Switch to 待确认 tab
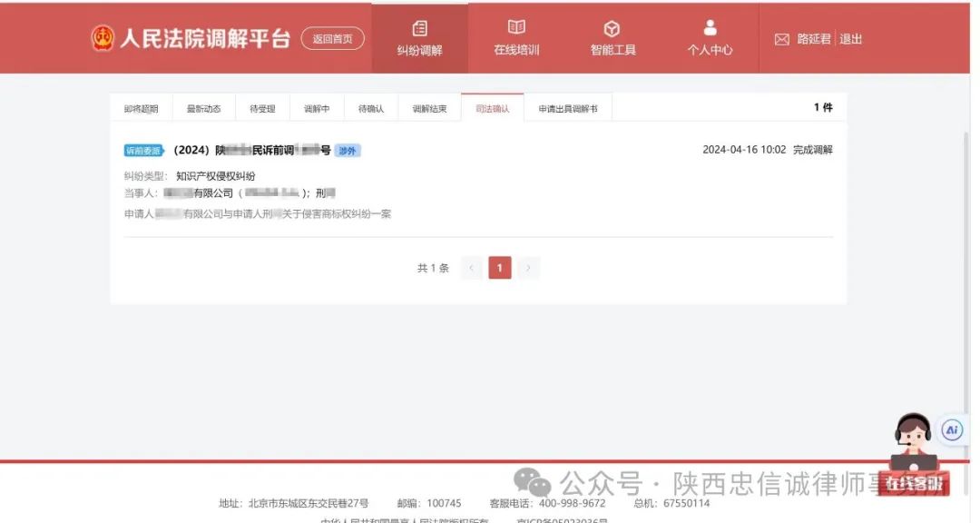This screenshot has height=523, width=980. click(x=371, y=108)
